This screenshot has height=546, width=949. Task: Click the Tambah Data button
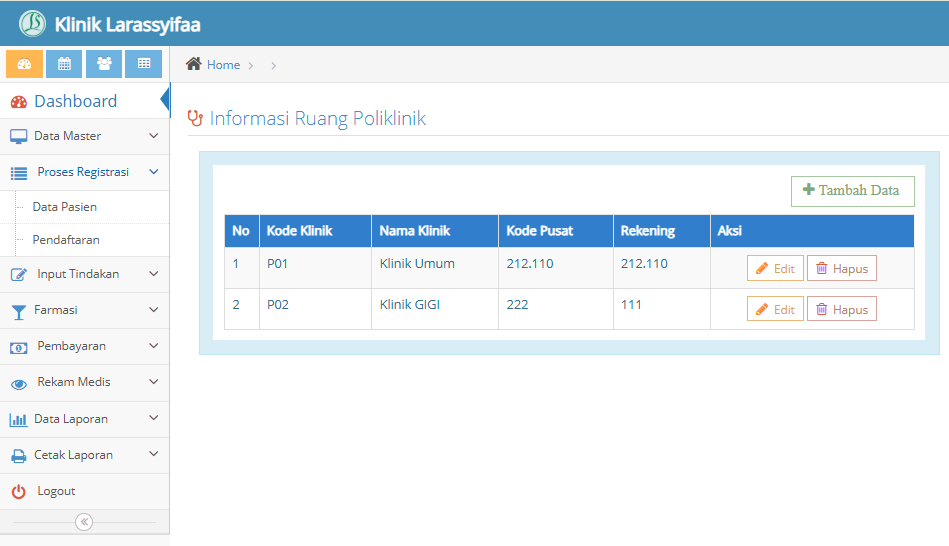(852, 191)
